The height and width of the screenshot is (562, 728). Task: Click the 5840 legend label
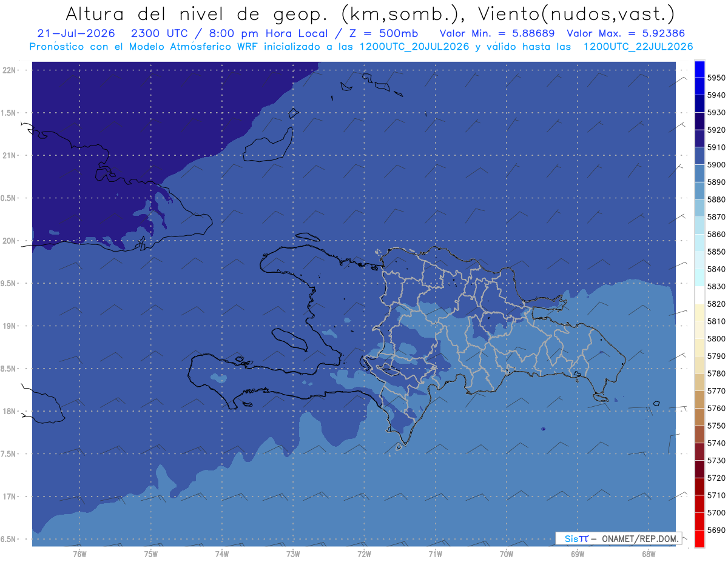(716, 269)
